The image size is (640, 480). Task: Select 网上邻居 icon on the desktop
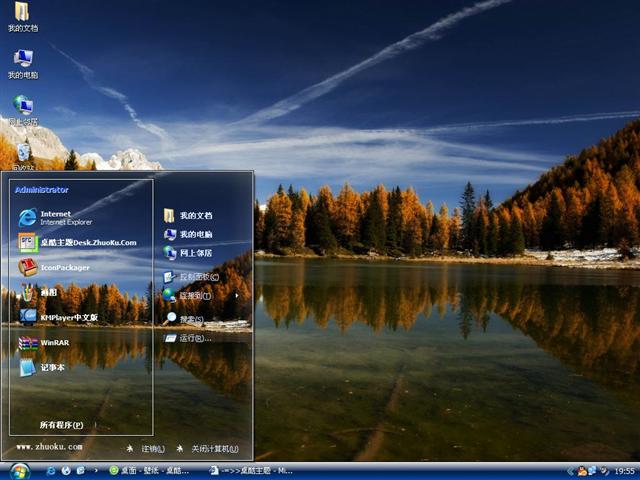point(22,110)
